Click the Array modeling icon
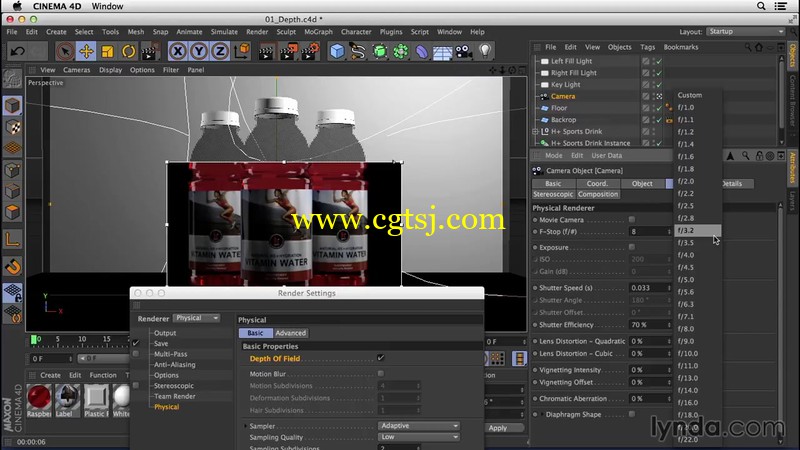The height and width of the screenshot is (450, 800). 401,51
